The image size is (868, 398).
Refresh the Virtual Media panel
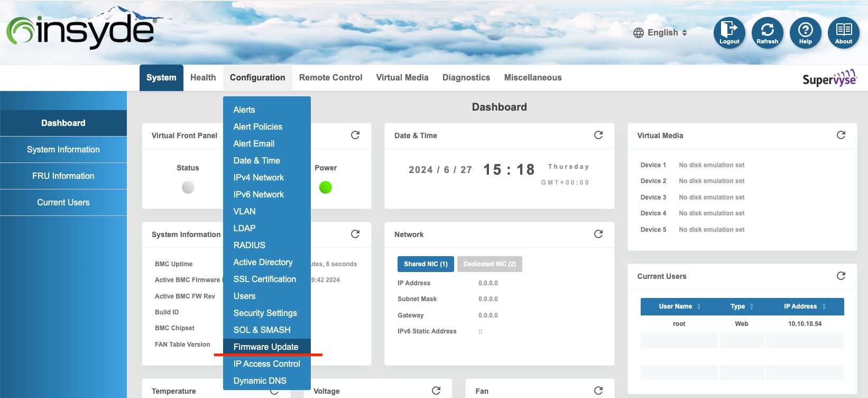click(841, 135)
